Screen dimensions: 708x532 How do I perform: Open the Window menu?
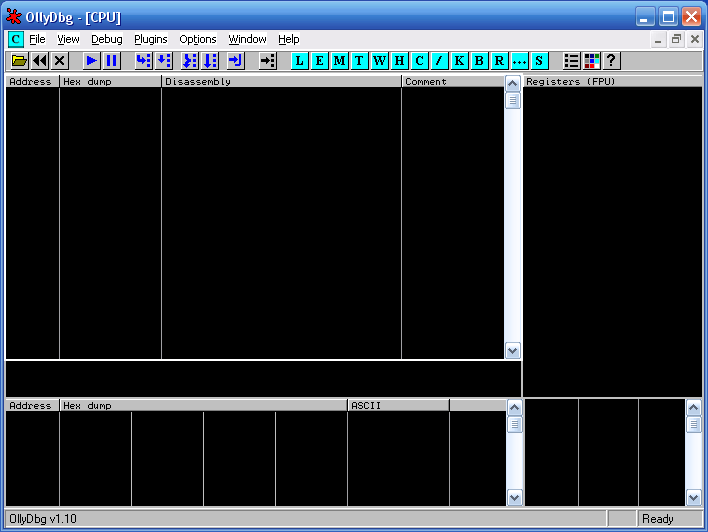[x=247, y=39]
